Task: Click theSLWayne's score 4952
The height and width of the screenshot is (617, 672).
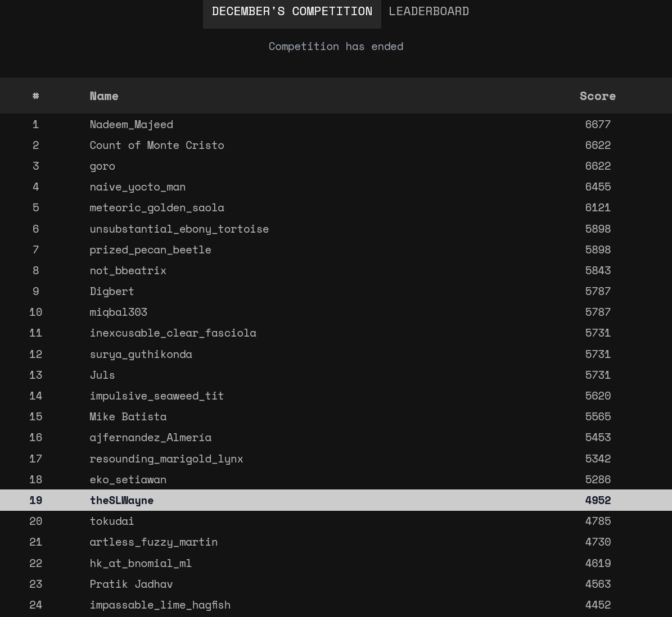Action: pos(598,500)
